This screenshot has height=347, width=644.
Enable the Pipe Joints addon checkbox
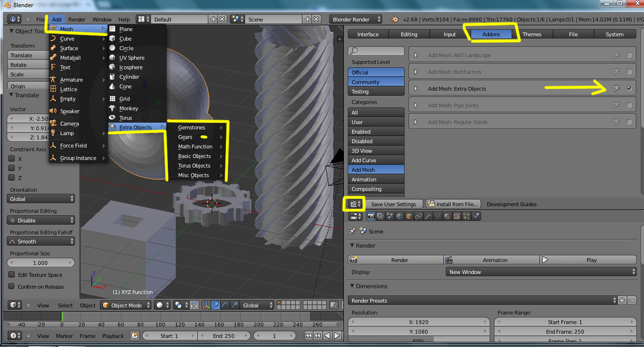pyautogui.click(x=629, y=105)
